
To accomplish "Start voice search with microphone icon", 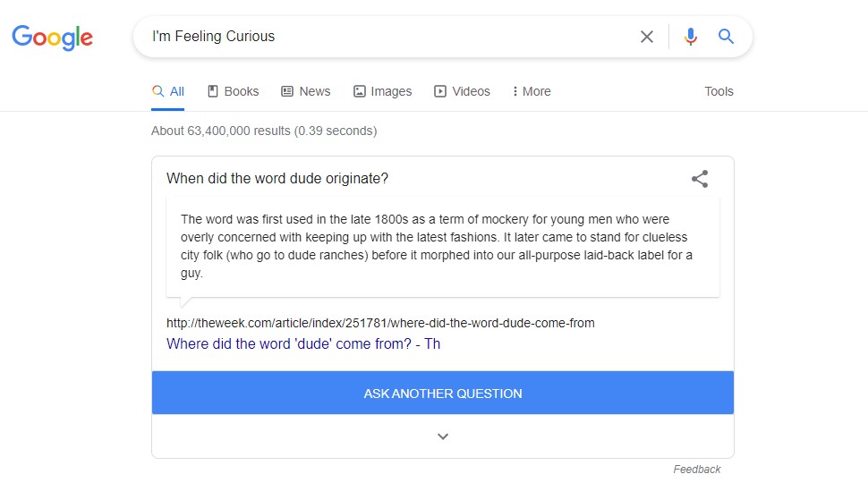I will tap(690, 37).
